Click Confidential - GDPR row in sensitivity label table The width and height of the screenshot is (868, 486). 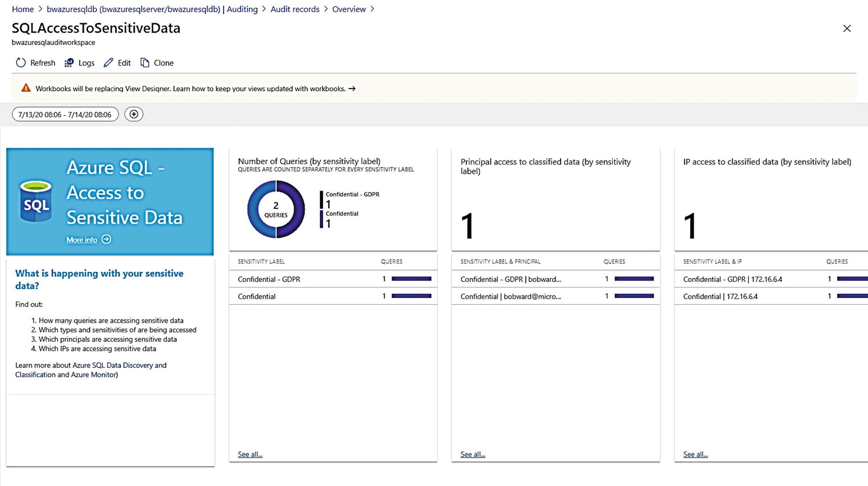tap(333, 279)
